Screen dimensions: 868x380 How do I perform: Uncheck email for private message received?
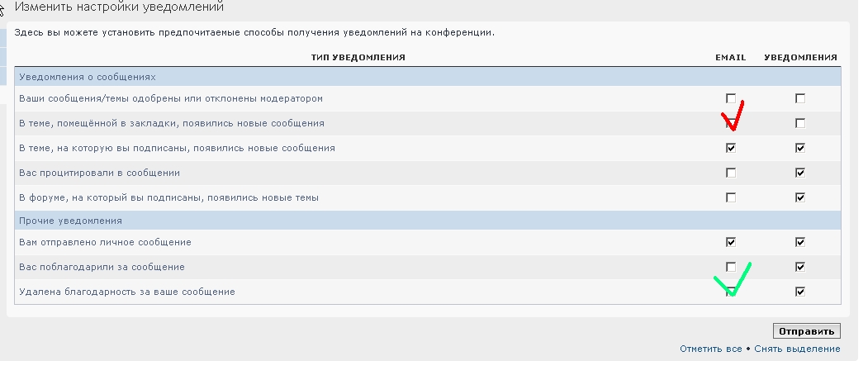pos(730,243)
